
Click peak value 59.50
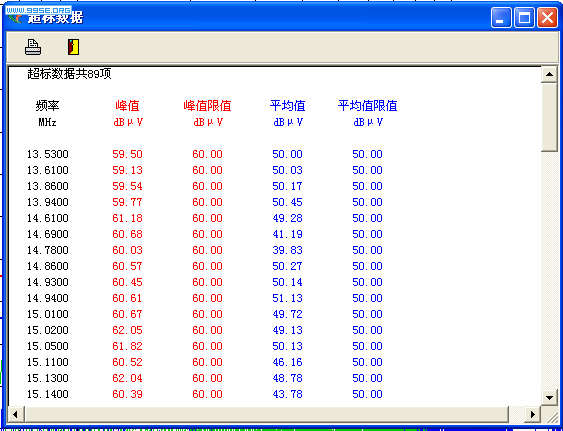coord(127,154)
